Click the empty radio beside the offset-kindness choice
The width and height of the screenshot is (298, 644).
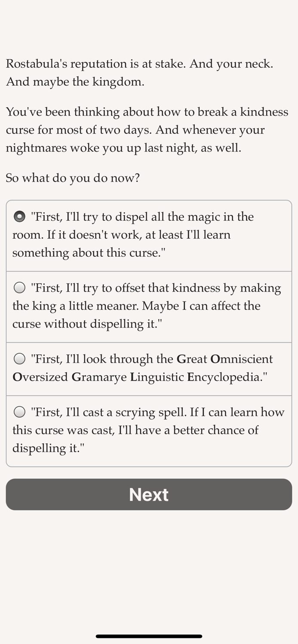(19, 287)
